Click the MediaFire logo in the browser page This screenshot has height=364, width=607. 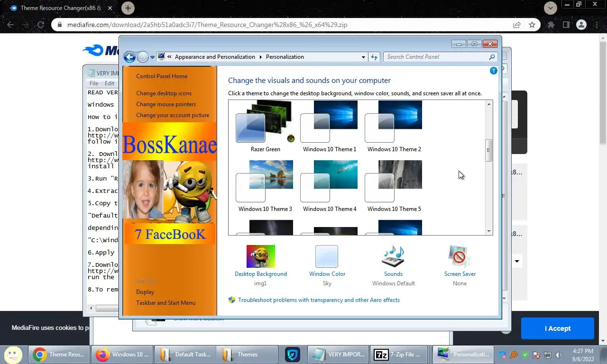101,50
